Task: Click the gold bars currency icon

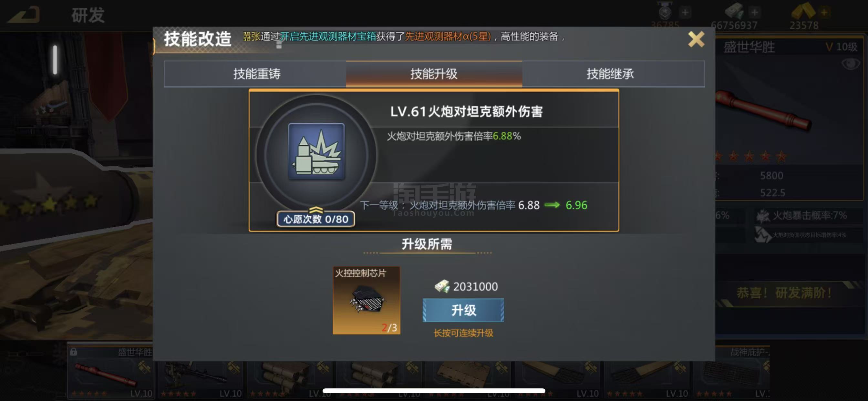Action: point(803,11)
